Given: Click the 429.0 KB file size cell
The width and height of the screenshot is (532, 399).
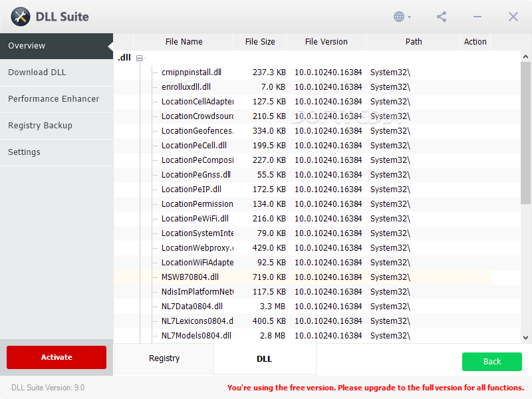Looking at the screenshot, I should [x=269, y=247].
